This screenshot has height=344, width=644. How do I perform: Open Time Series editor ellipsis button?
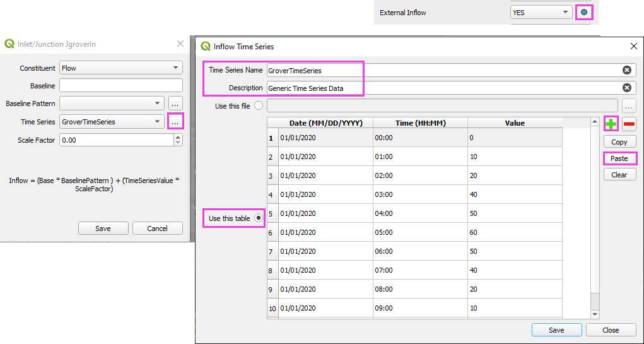(x=175, y=122)
